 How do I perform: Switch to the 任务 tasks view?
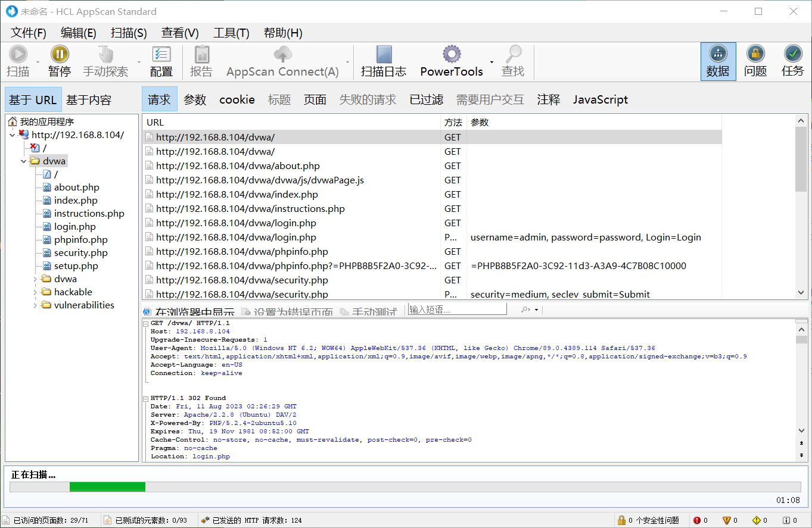[x=793, y=61]
